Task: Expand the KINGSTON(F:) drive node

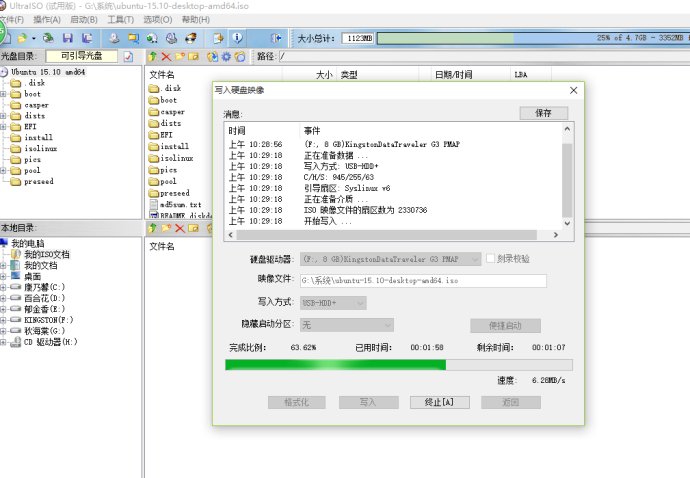Action: pyautogui.click(x=3, y=320)
